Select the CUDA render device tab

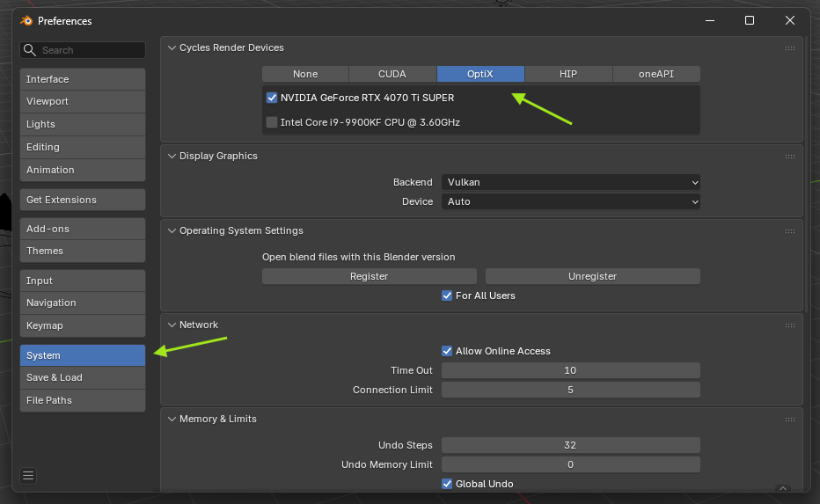coord(392,74)
